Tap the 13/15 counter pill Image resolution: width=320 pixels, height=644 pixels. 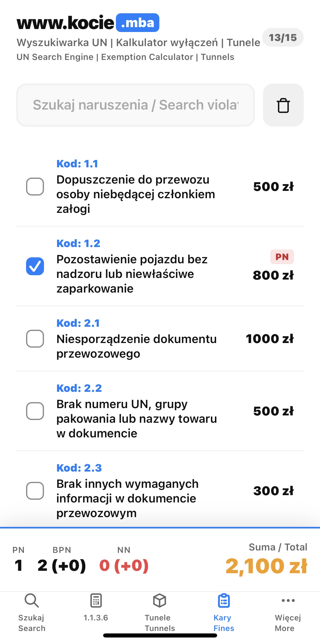tap(283, 37)
